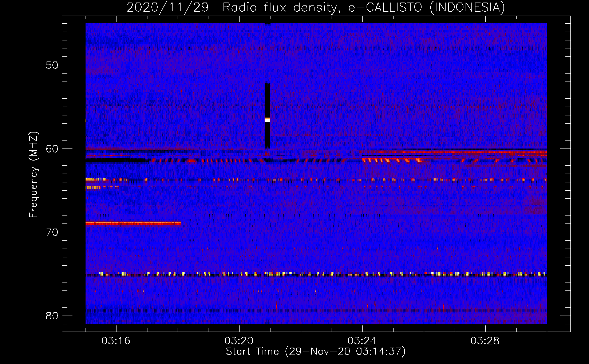Click the "03:16" time tick label

[116, 341]
